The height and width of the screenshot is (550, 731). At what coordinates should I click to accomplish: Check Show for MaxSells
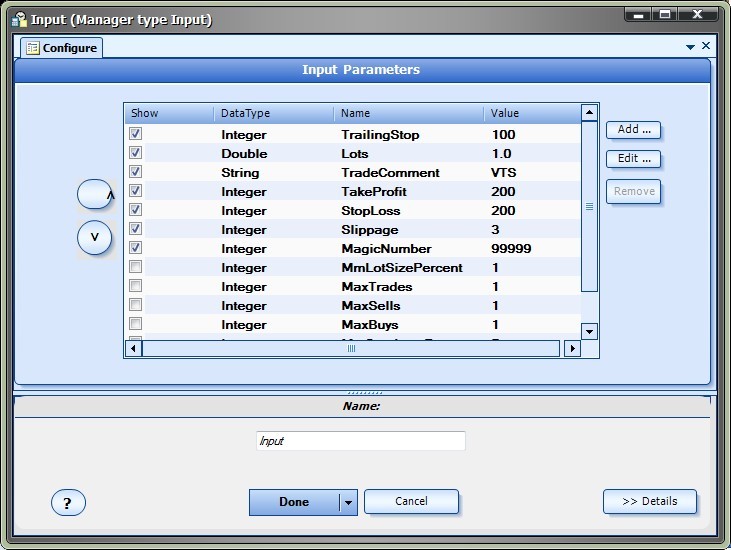tap(136, 305)
